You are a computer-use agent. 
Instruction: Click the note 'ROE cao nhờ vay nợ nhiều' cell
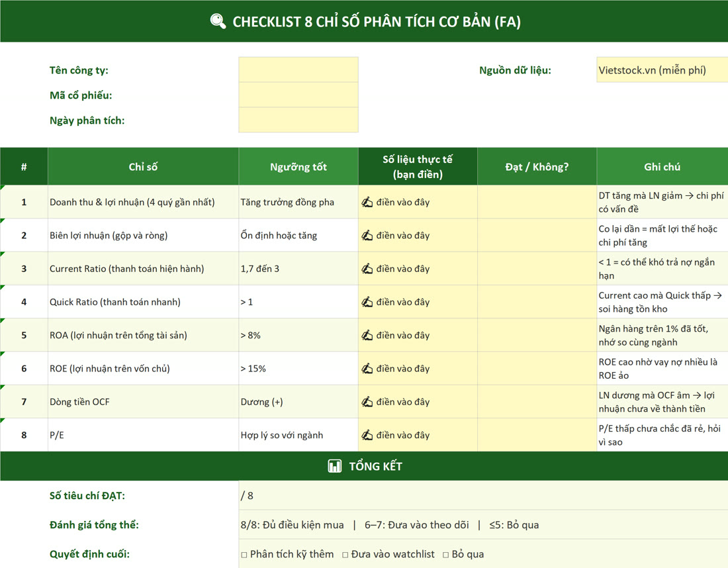click(x=662, y=368)
